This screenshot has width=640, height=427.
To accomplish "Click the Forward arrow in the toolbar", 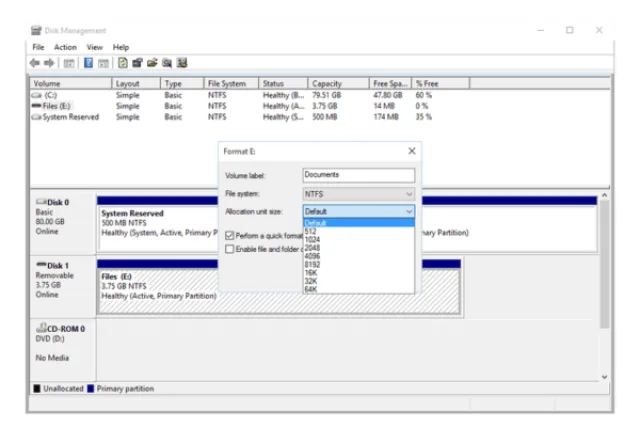I will [x=49, y=63].
